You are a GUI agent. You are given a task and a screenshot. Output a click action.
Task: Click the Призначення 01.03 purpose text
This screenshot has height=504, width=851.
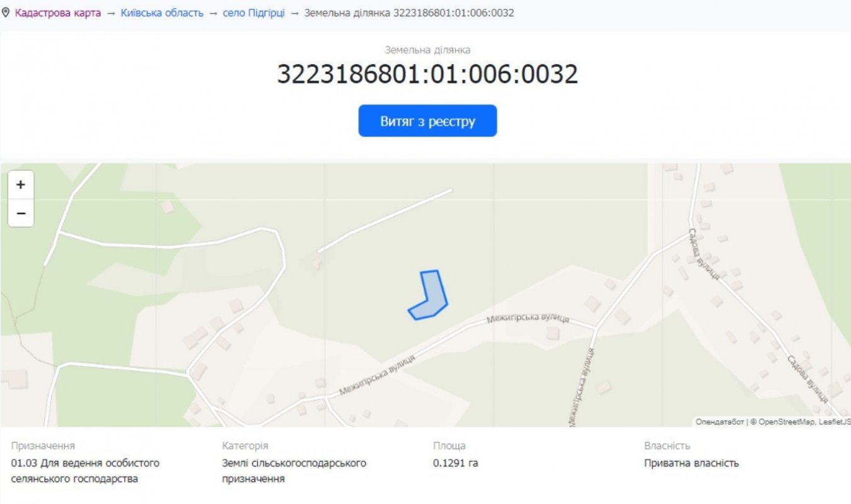click(x=85, y=471)
